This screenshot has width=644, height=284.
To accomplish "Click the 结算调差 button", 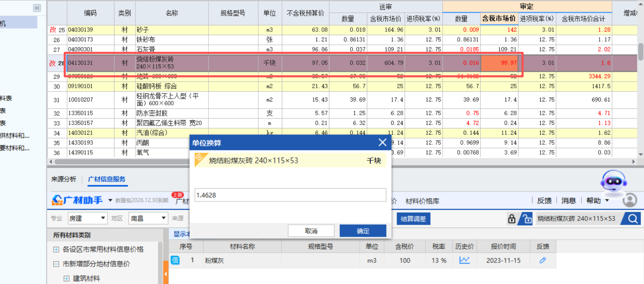I will [x=413, y=218].
